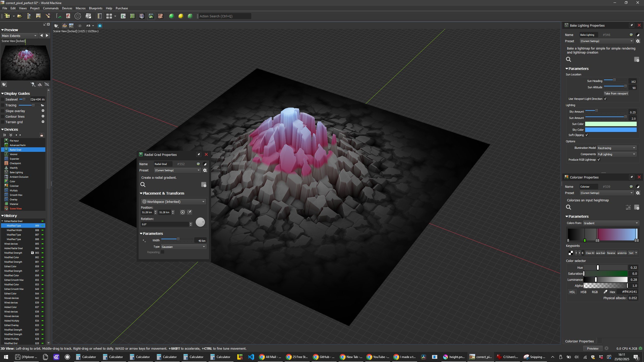Toggle the Soft Clipping checkbox
Viewport: 644px width, 362px height.
[x=587, y=135]
